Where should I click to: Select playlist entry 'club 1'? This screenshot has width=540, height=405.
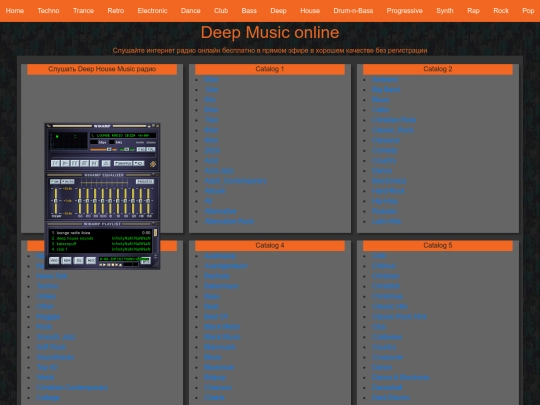(x=101, y=249)
